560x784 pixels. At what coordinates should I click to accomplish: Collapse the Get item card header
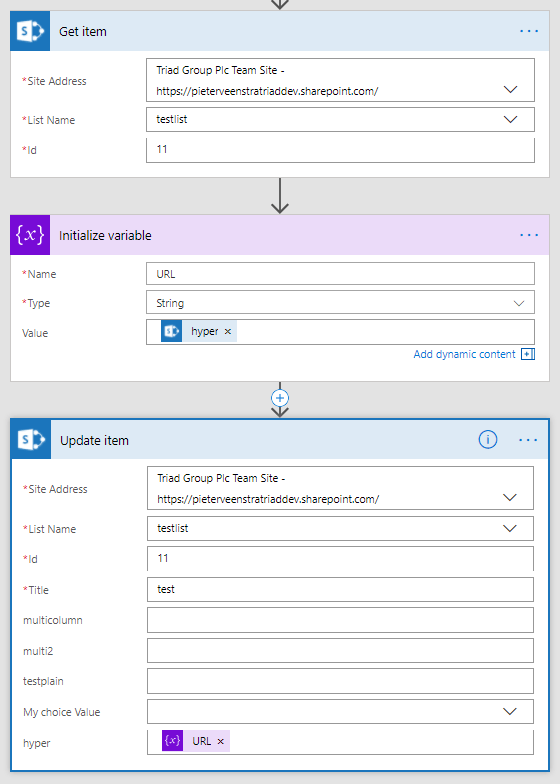pos(280,31)
